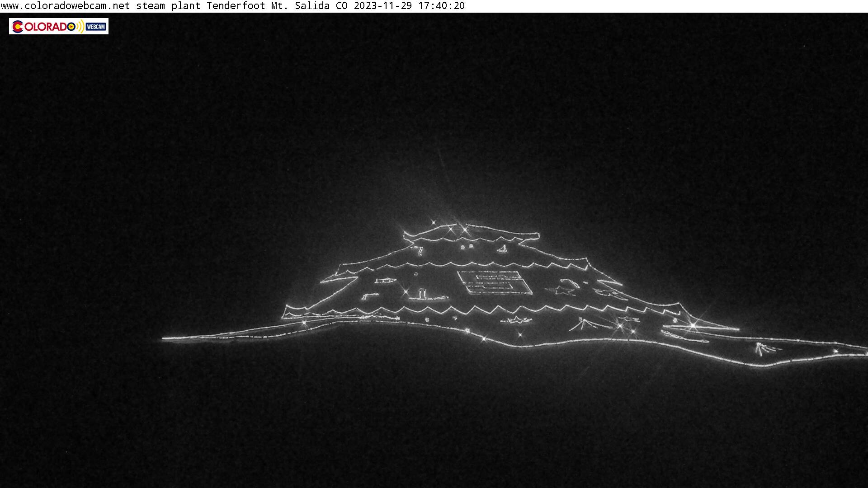Click the 'Tenderfoot Mt. Salida CO' caption text
The height and width of the screenshot is (488, 868).
coord(277,6)
